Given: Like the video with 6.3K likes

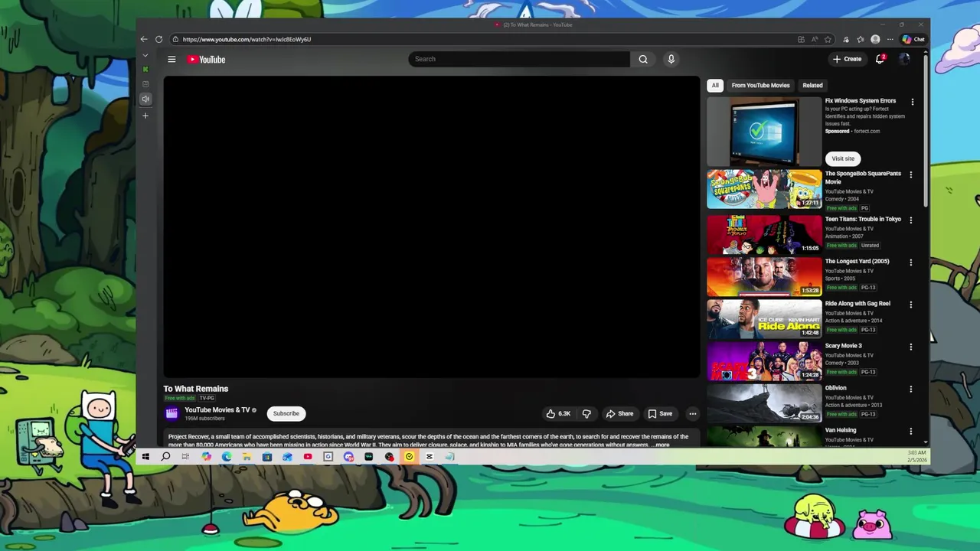Looking at the screenshot, I should pyautogui.click(x=557, y=413).
